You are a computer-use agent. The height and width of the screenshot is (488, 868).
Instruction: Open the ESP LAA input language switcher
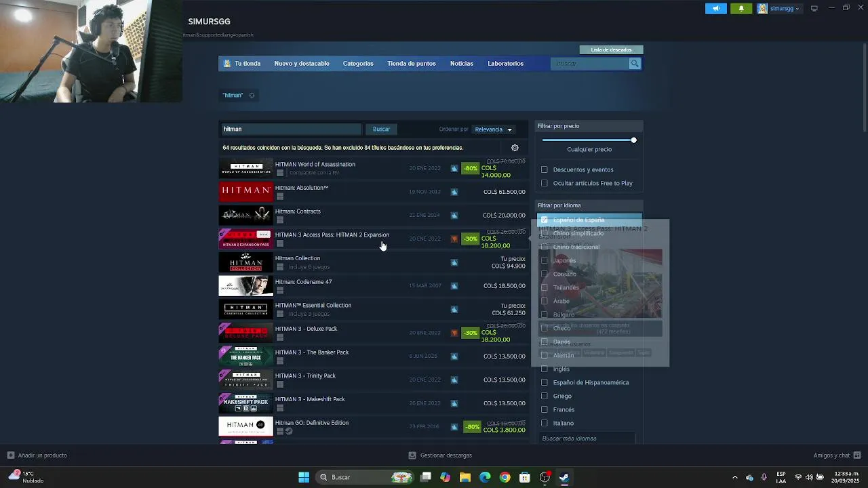coord(781,477)
